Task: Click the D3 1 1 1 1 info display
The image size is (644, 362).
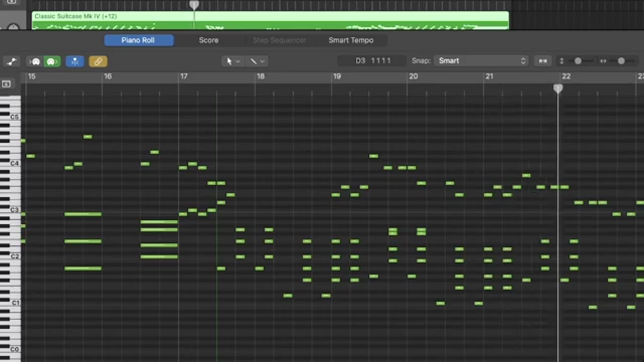Action: coord(373,61)
